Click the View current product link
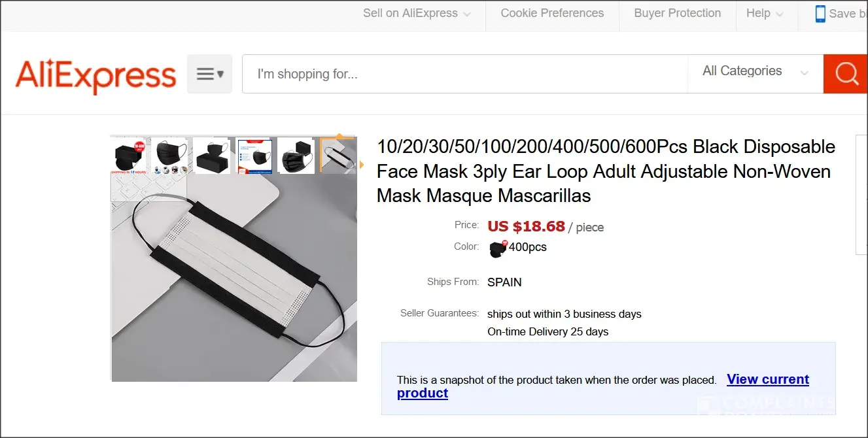The image size is (868, 438). 767,380
